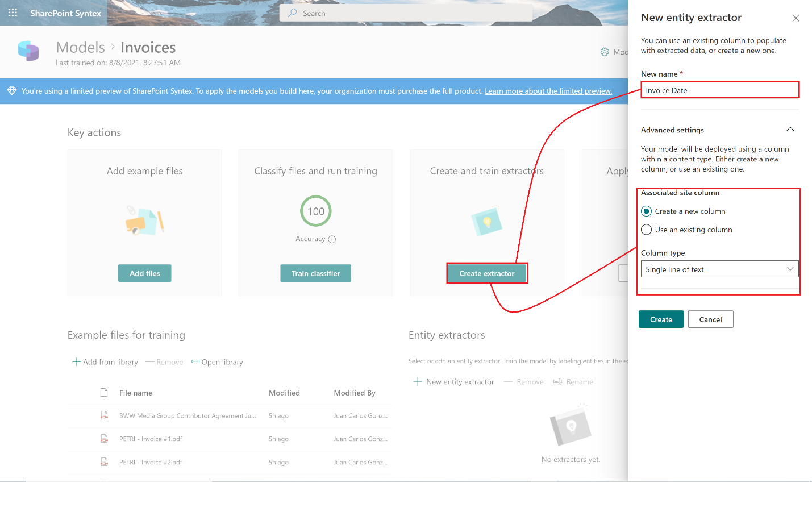Image resolution: width=812 pixels, height=520 pixels.
Task: Click the Accuracy info icon
Action: 332,239
